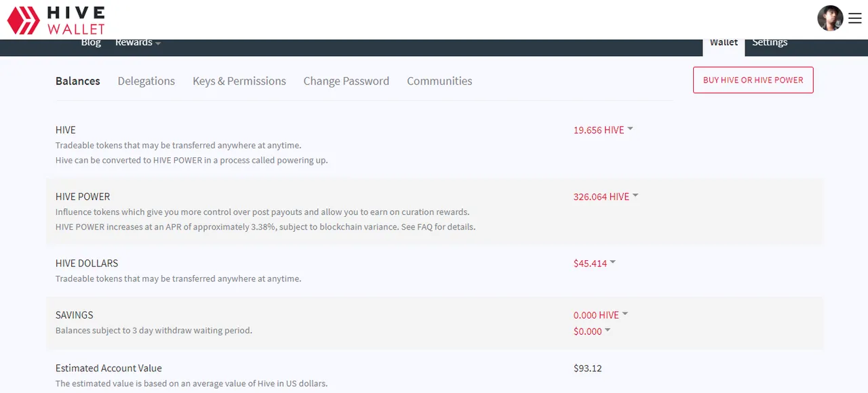The image size is (868, 393).
Task: Go to the Blog page
Action: [91, 43]
